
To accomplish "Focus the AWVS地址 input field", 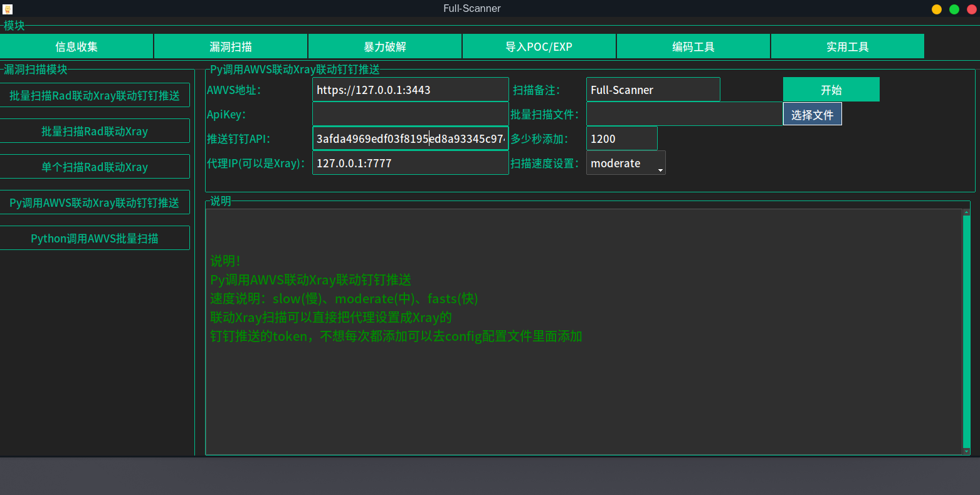I will (x=410, y=90).
